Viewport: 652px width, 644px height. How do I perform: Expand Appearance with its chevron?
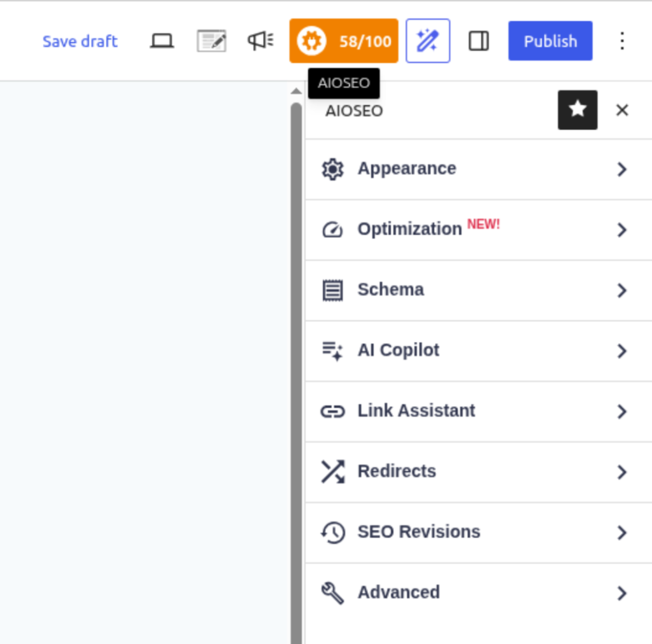point(622,169)
